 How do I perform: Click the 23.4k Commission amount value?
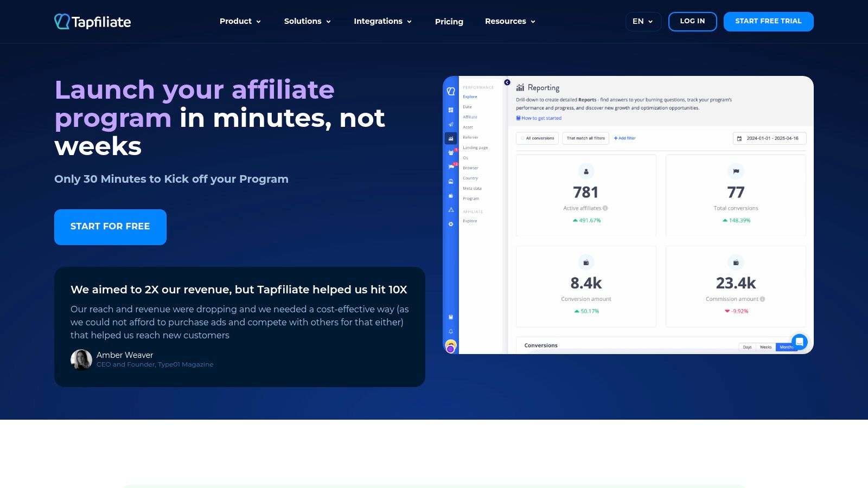point(736,283)
